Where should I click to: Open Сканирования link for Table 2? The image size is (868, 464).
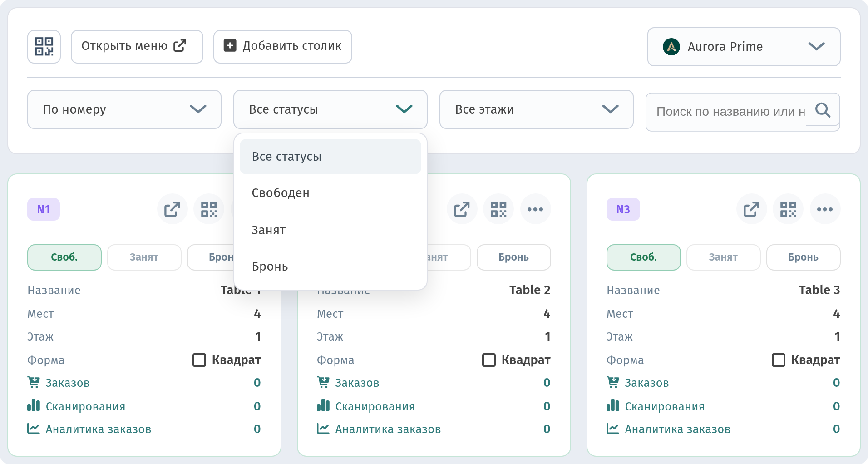click(x=375, y=406)
